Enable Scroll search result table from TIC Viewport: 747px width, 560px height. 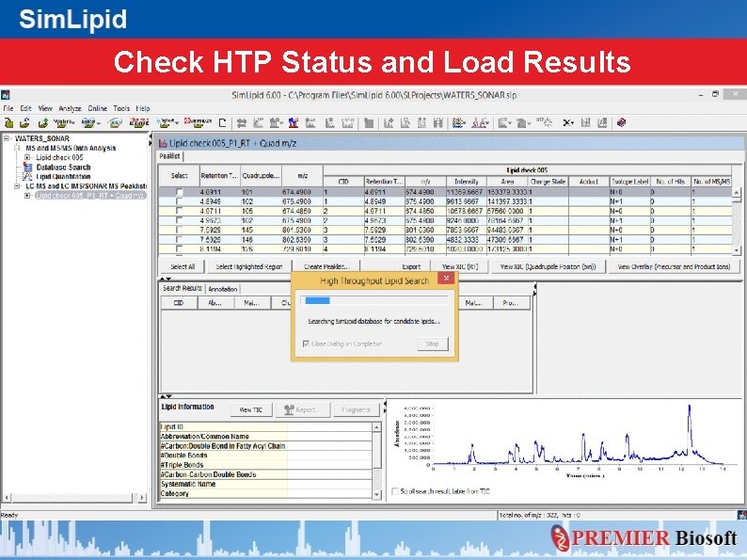coord(395,491)
